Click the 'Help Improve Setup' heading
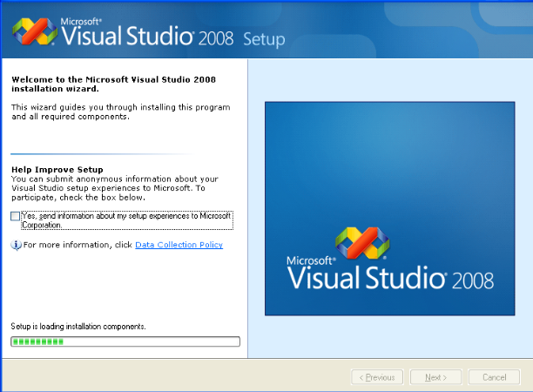Image resolution: width=533 pixels, height=392 pixels. coord(57,170)
